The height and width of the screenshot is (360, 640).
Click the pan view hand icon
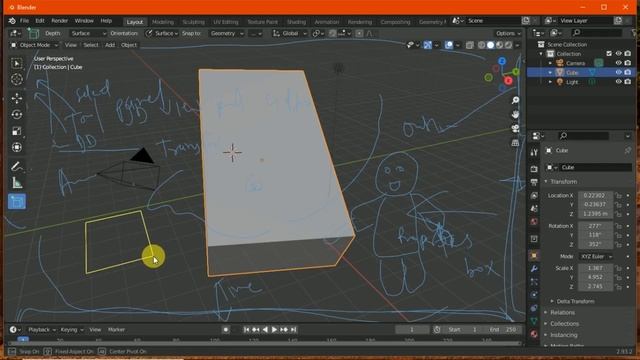[x=515, y=114]
